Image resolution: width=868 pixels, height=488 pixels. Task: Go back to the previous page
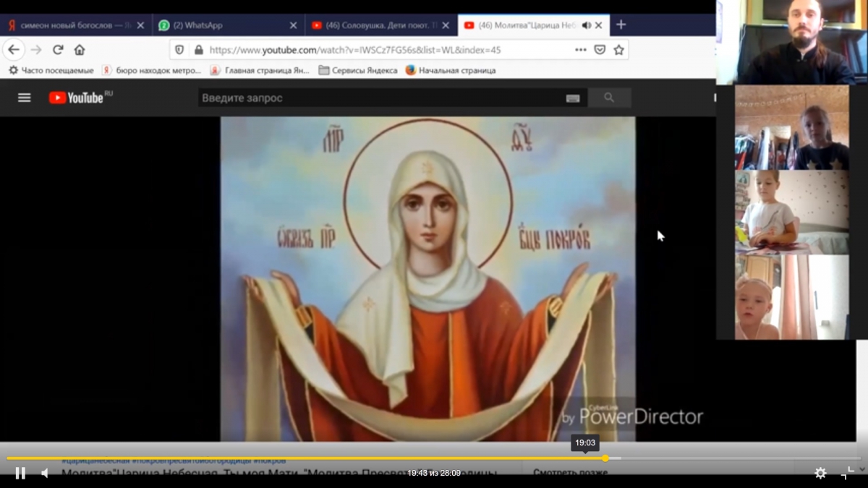pos(14,50)
